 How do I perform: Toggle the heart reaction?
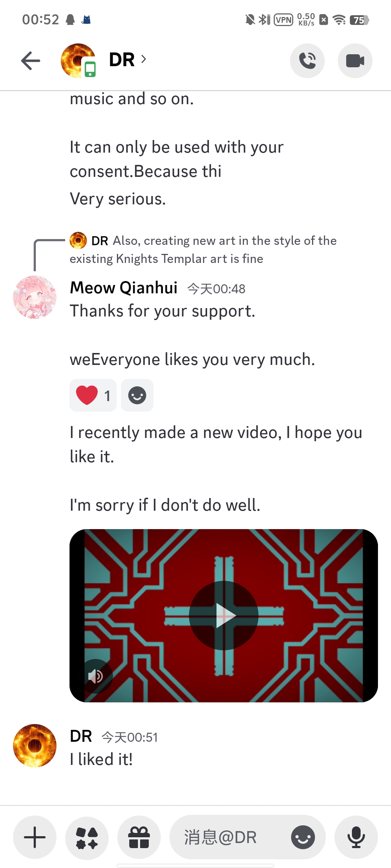[93, 395]
